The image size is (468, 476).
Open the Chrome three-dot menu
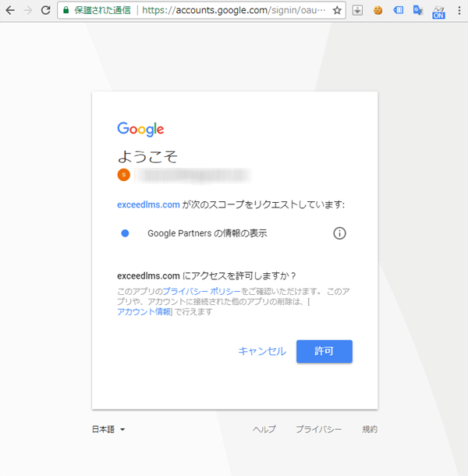459,10
